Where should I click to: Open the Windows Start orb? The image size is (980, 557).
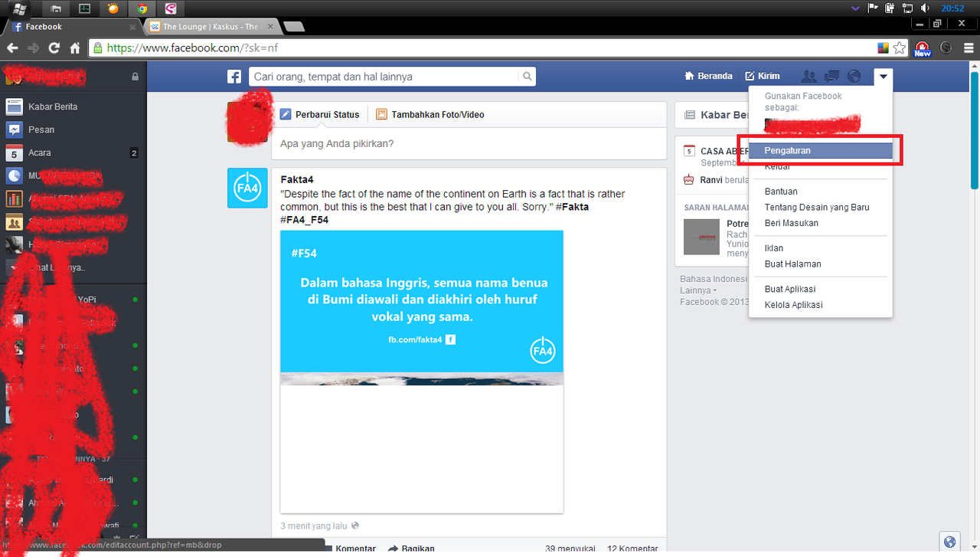pyautogui.click(x=20, y=8)
